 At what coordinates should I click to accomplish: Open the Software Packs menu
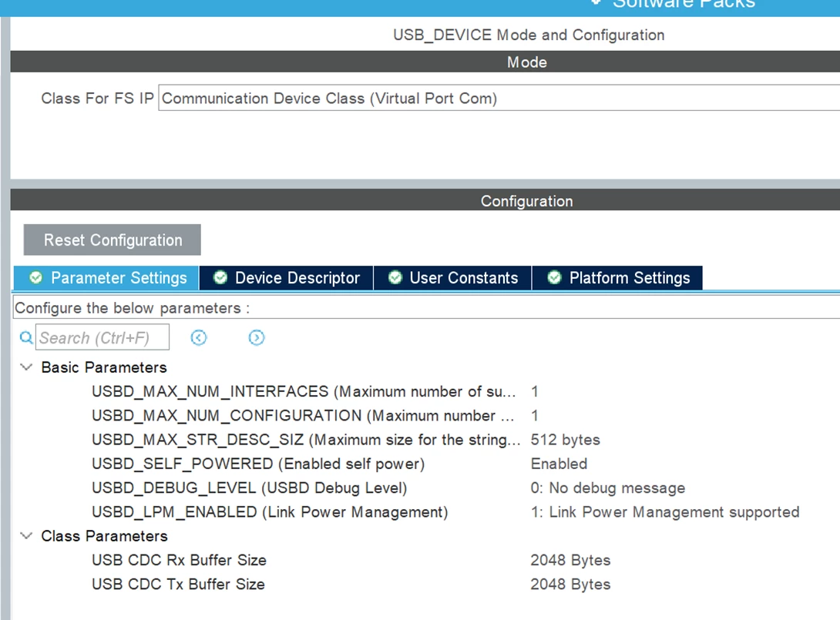point(674,5)
